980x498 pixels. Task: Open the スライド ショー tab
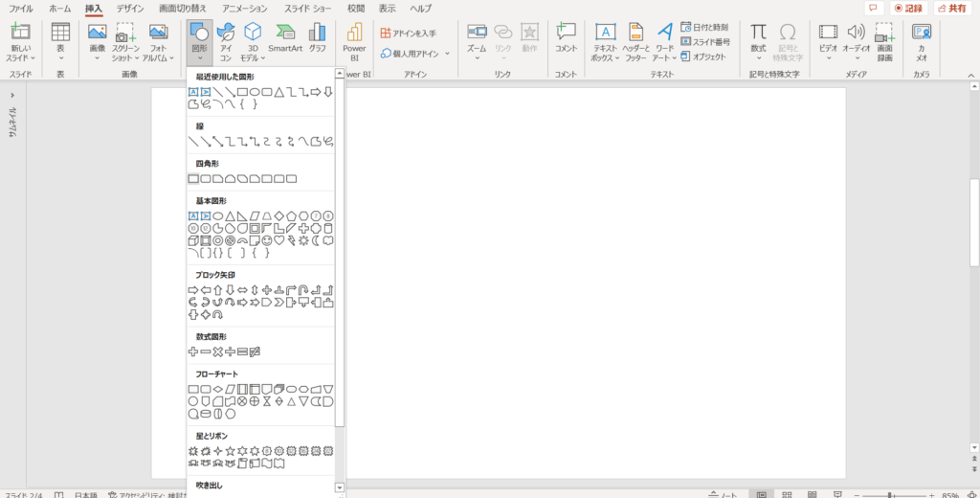point(307,9)
